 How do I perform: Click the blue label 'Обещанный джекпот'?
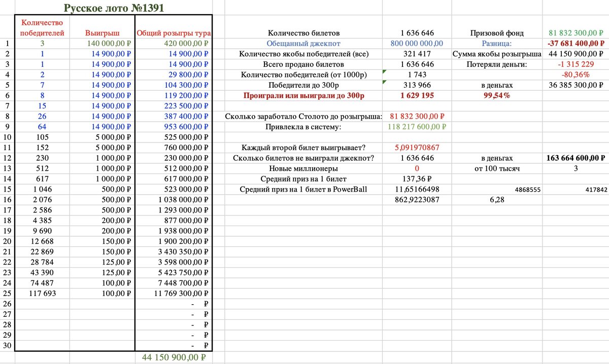point(303,44)
